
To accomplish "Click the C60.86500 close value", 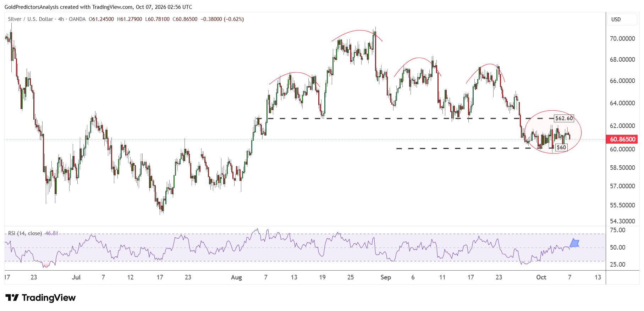I will (x=185, y=19).
